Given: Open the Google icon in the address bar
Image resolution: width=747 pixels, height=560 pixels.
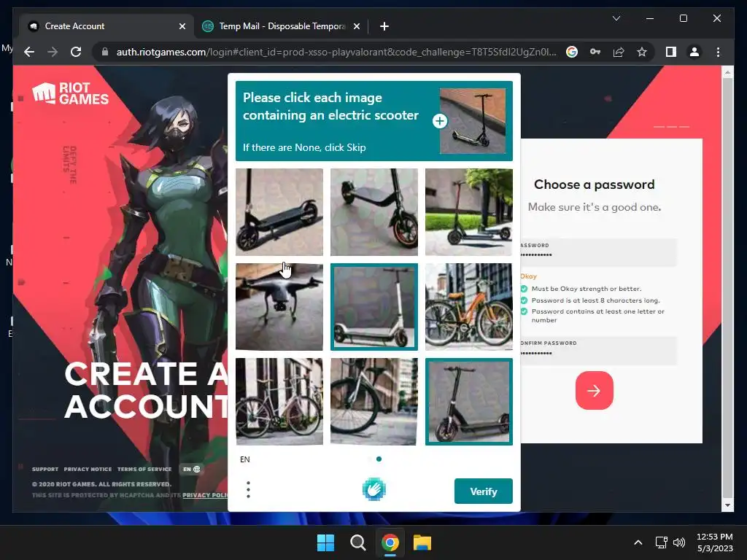Looking at the screenshot, I should pyautogui.click(x=572, y=52).
